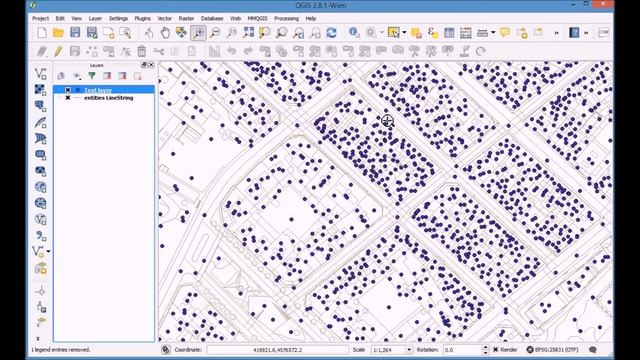
Task: Click the Add Raster Layer icon
Action: [40, 90]
